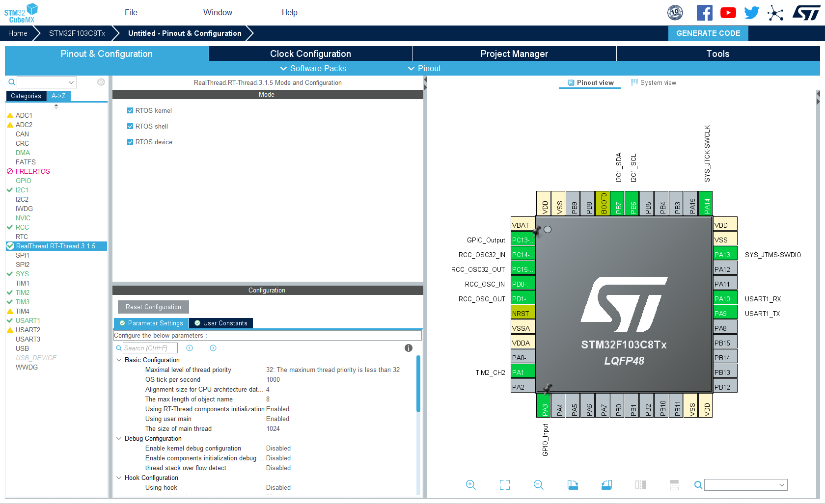Image resolution: width=825 pixels, height=504 pixels.
Task: Switch to Tools tab
Action: coord(718,53)
